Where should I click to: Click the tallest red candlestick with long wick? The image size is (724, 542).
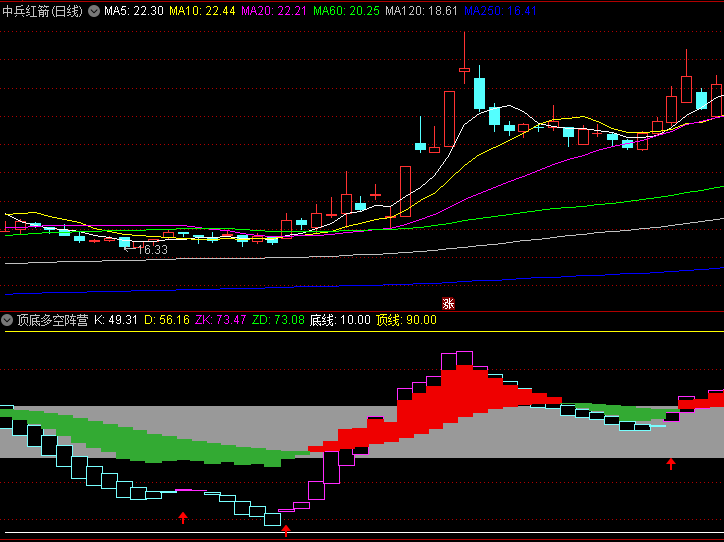click(x=465, y=58)
